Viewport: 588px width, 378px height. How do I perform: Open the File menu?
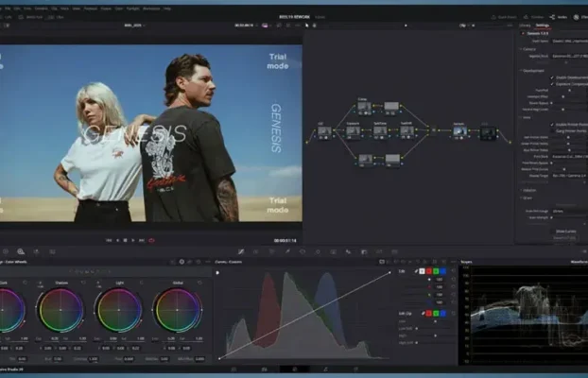click(x=8, y=9)
